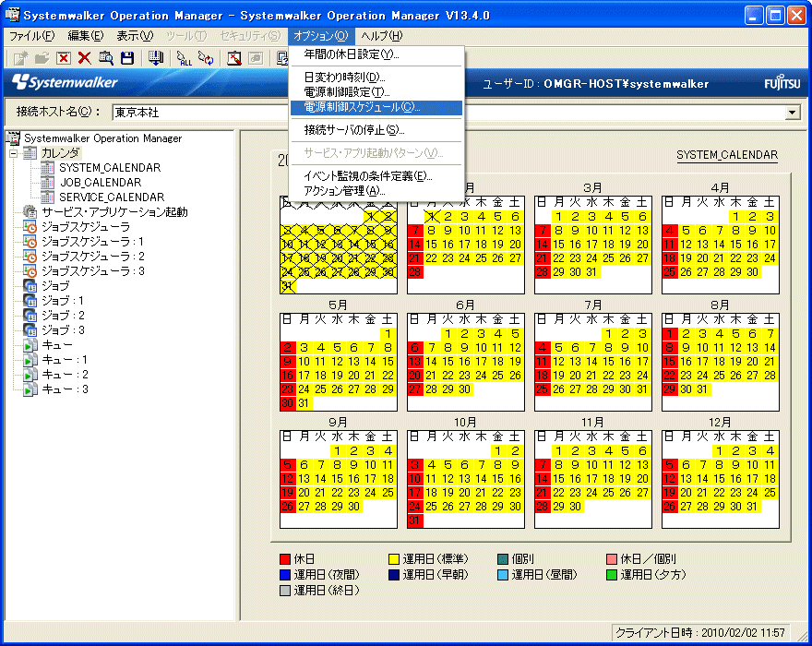
Task: Click the カレンダ folder icon in tree
Action: tap(30, 153)
